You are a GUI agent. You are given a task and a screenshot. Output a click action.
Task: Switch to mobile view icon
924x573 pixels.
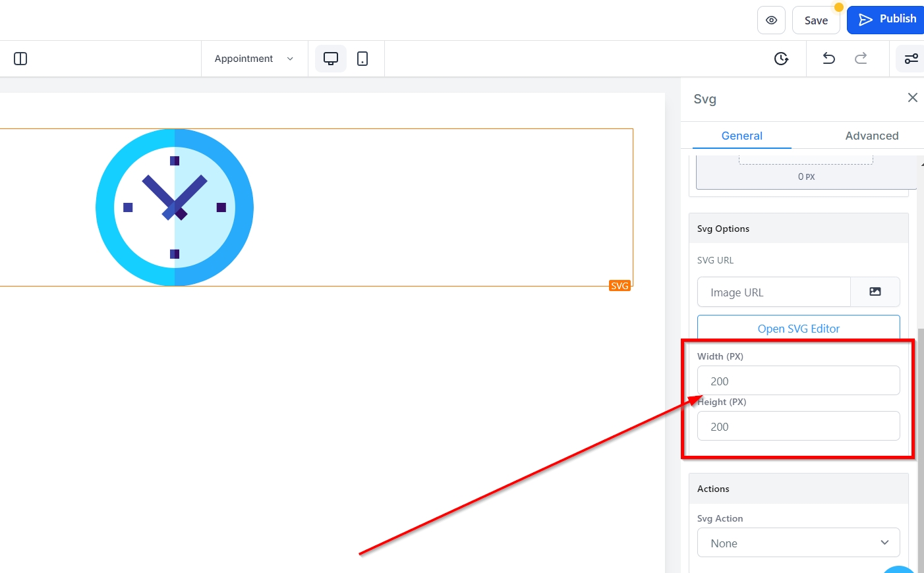pos(362,59)
